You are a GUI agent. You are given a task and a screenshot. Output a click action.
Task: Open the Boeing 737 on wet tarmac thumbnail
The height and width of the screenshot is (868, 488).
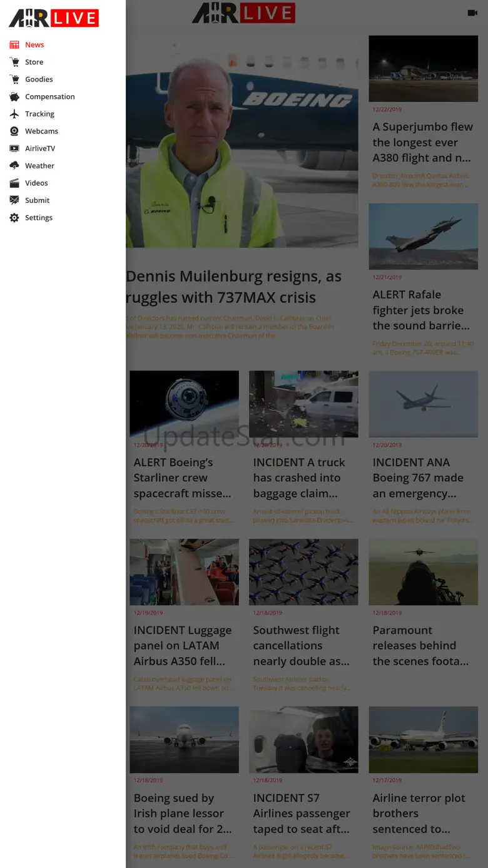tap(184, 740)
